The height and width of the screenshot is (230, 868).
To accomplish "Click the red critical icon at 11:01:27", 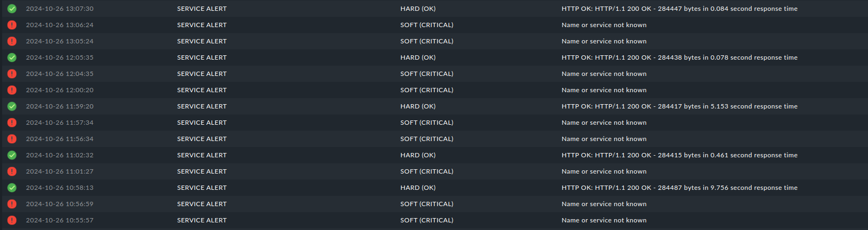I will [12, 171].
